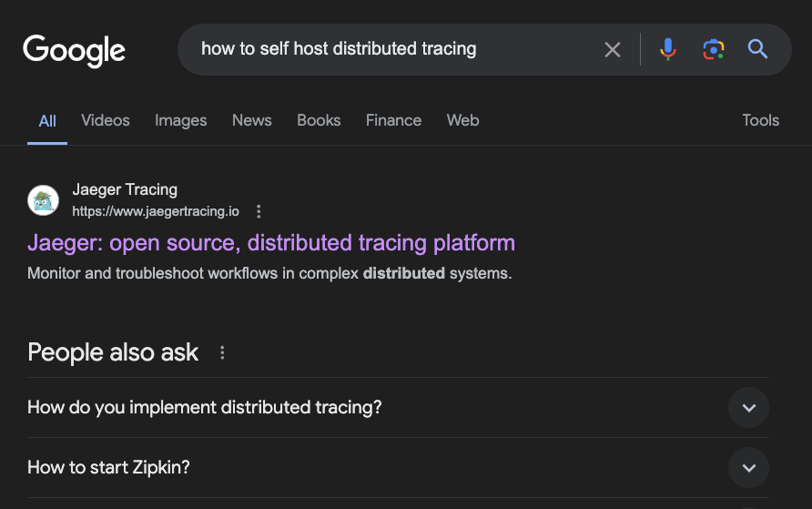Select the Web results tab
The image size is (812, 509).
pyautogui.click(x=462, y=120)
